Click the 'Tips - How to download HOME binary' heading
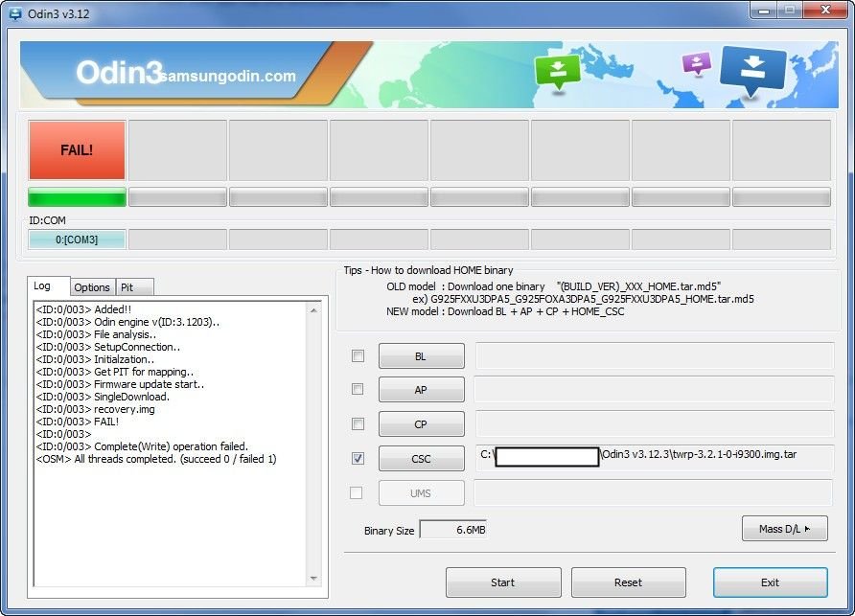This screenshot has height=616, width=855. (x=428, y=270)
